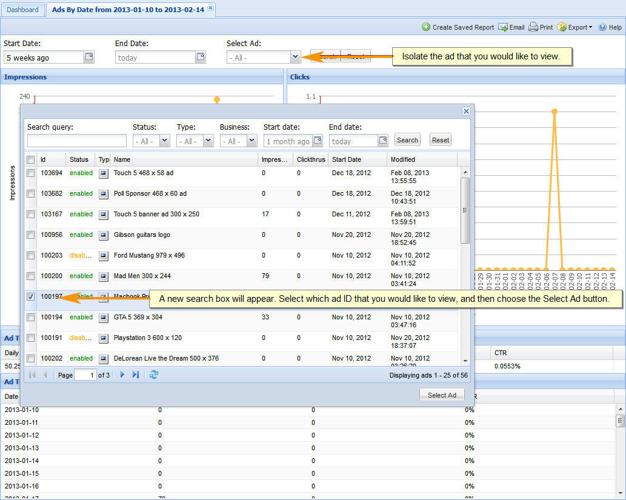Click the Search query text field
626x500 pixels.
(76, 141)
